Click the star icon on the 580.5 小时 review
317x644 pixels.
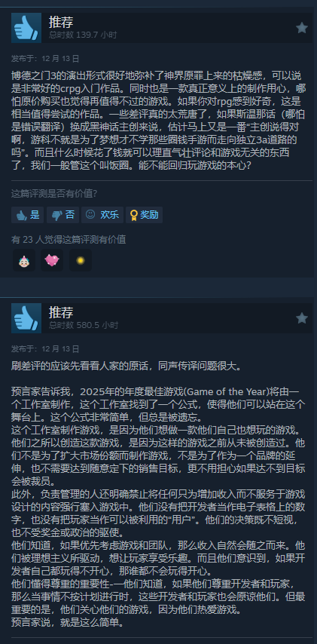pos(302,318)
